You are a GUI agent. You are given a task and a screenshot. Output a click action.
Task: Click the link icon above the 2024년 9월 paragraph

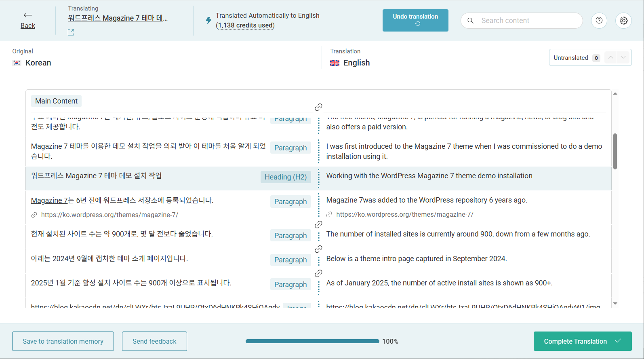318,249
